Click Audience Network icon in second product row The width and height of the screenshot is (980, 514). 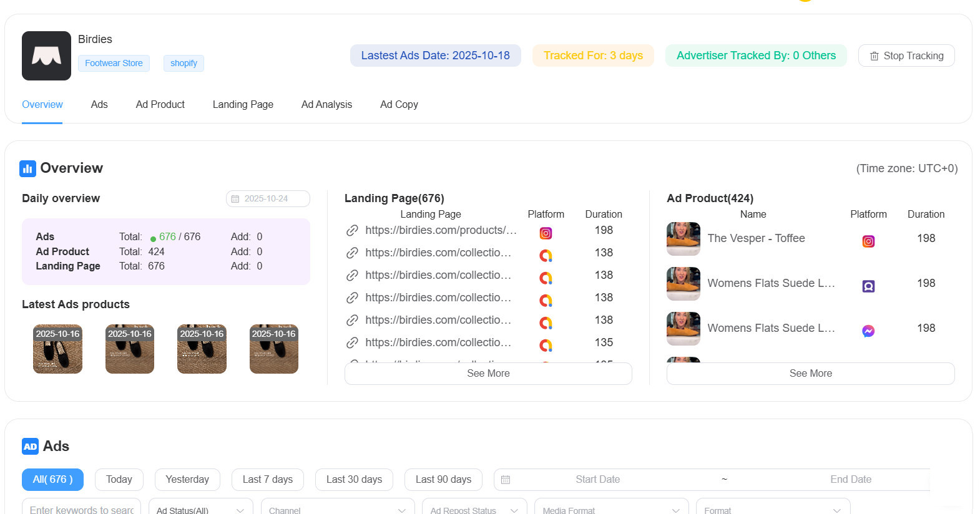tap(868, 286)
